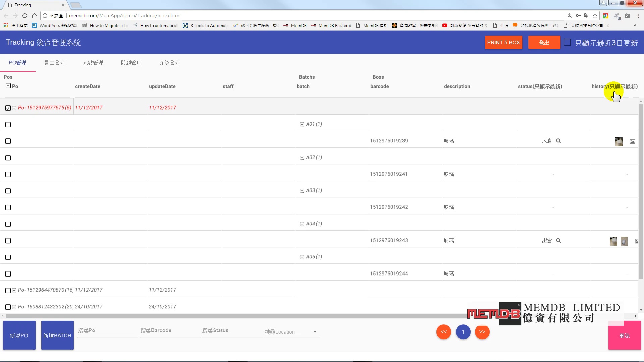
Task: Go to next page with >> button
Action: click(x=482, y=332)
